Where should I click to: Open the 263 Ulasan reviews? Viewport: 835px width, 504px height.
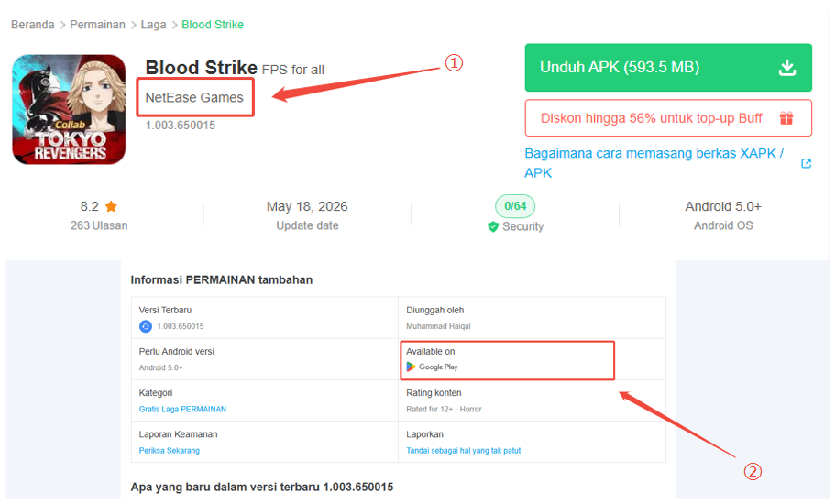[99, 225]
